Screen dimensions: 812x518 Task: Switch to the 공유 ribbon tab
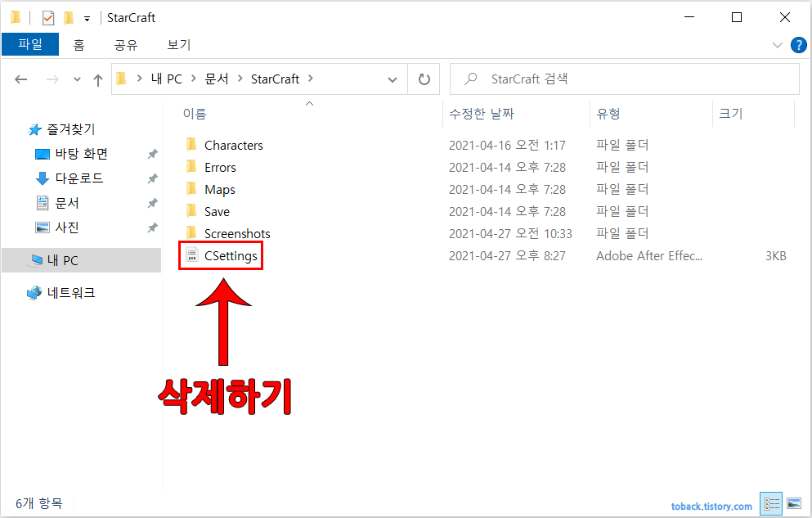(x=126, y=44)
